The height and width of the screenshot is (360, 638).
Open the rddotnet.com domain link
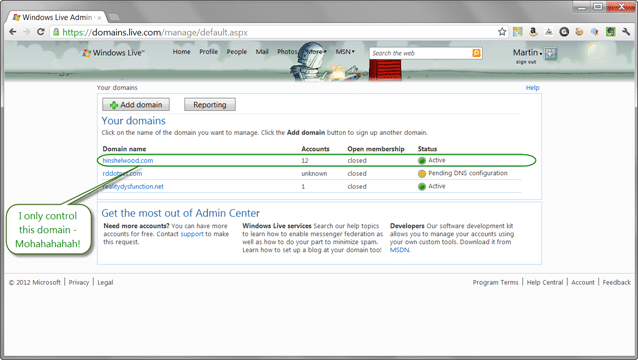pos(122,174)
